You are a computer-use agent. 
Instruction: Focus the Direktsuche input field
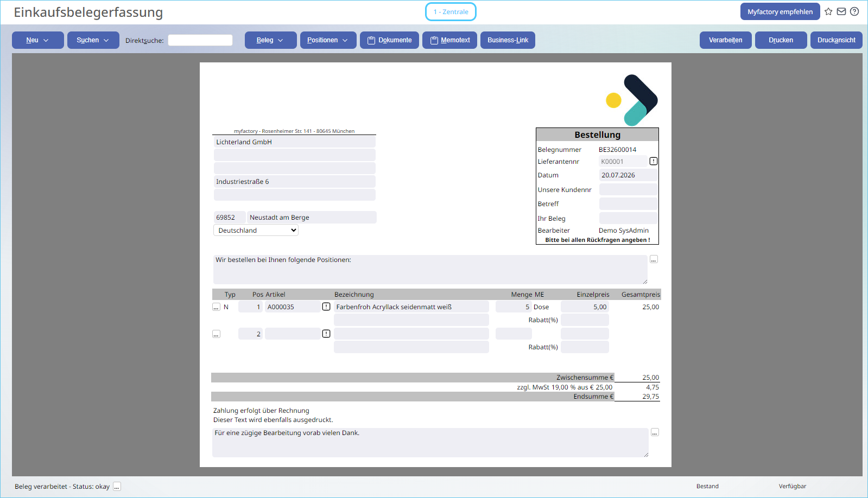(x=200, y=40)
